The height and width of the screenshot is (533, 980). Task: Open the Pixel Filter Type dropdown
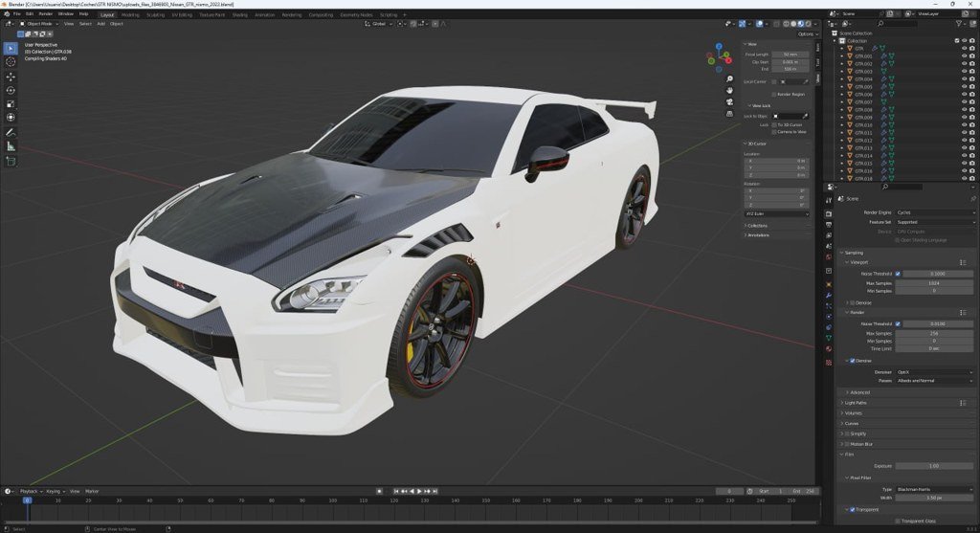click(x=934, y=489)
